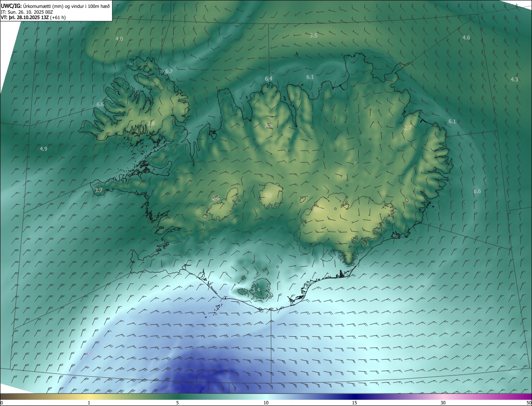532x406 pixels.
Task: Click the 3.5 value label
Action: 313,35
